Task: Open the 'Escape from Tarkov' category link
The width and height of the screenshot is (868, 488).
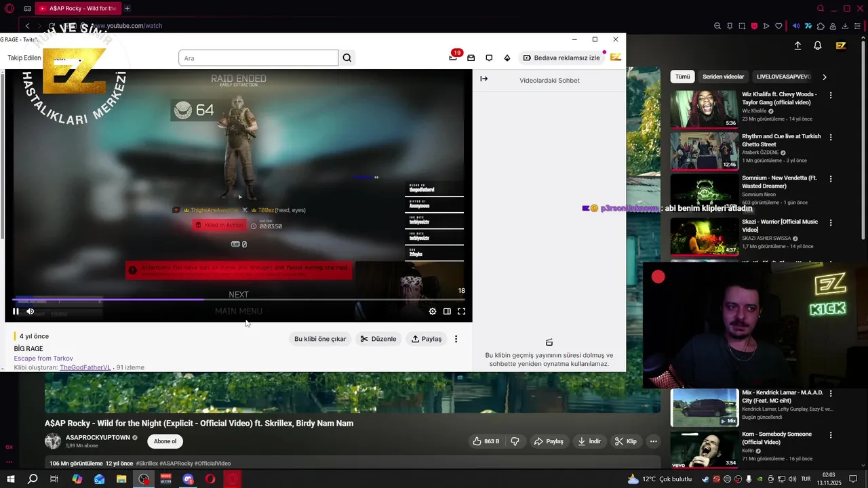Action: pyautogui.click(x=43, y=358)
